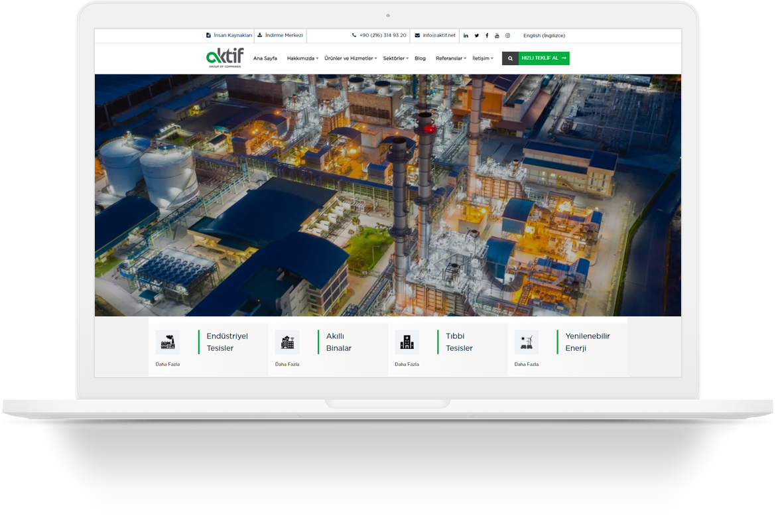
Task: Open the LinkedIn social icon
Action: coord(466,36)
